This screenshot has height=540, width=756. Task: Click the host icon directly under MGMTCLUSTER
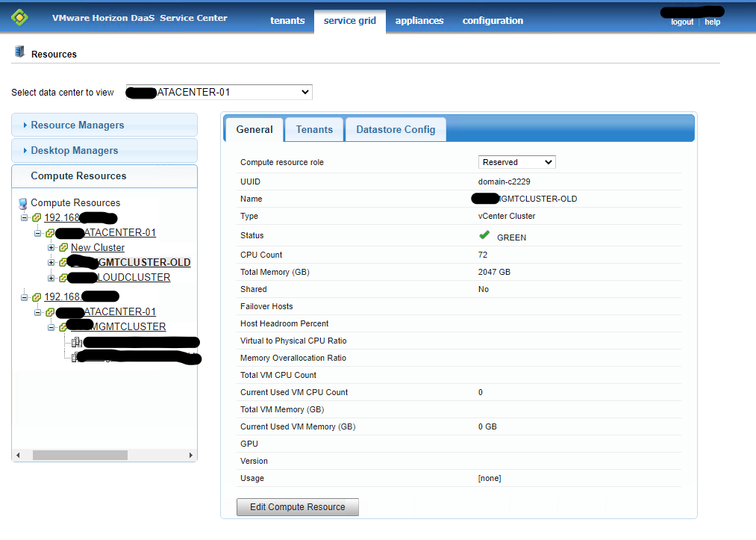(76, 342)
